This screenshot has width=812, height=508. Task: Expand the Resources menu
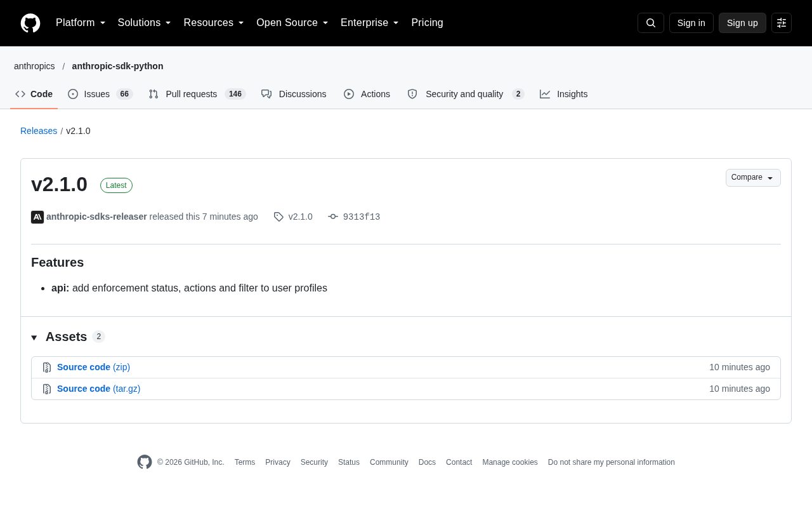coord(214,23)
